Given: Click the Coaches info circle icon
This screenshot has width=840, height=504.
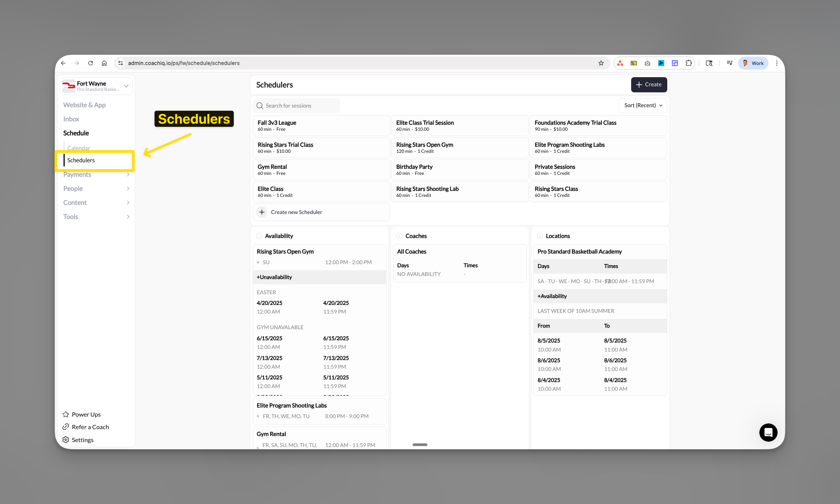Looking at the screenshot, I should click(x=399, y=236).
